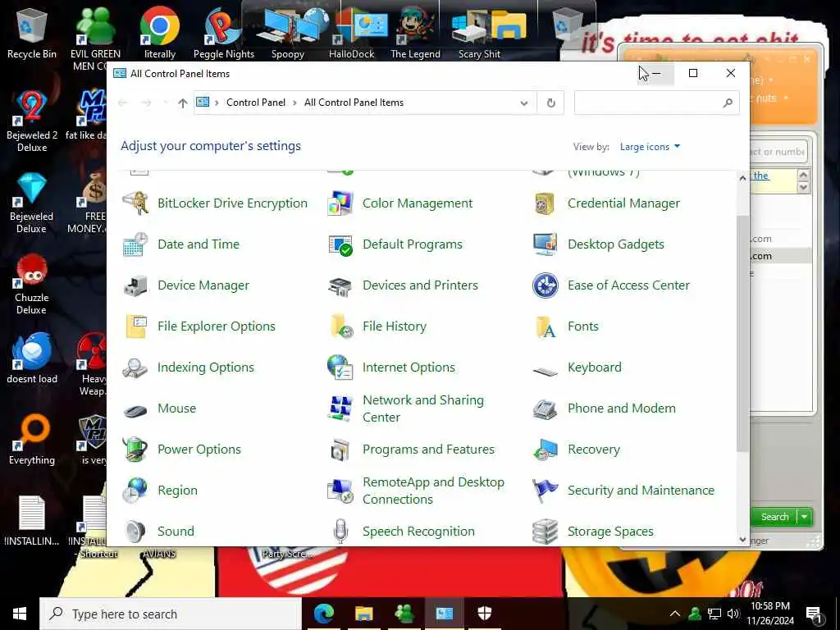Image resolution: width=840 pixels, height=630 pixels.
Task: Select the doesnt load Thunderbird shortcut
Action: (32, 358)
